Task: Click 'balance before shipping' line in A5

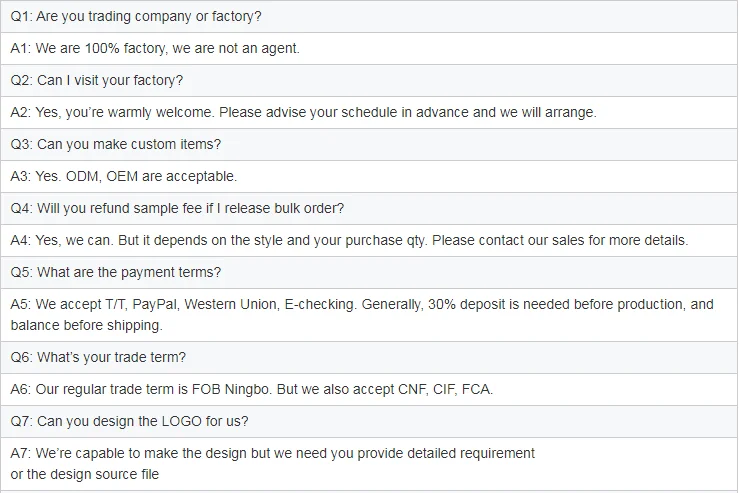Action: [x=85, y=325]
